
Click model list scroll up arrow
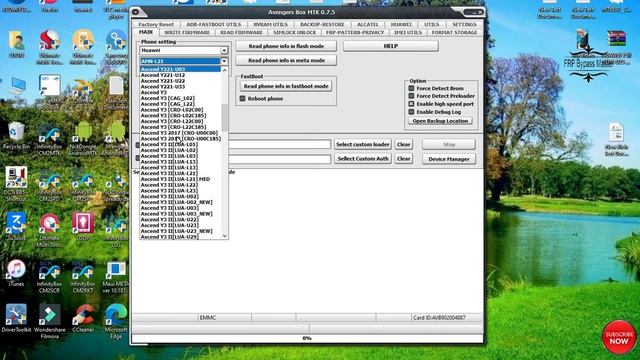pos(224,70)
